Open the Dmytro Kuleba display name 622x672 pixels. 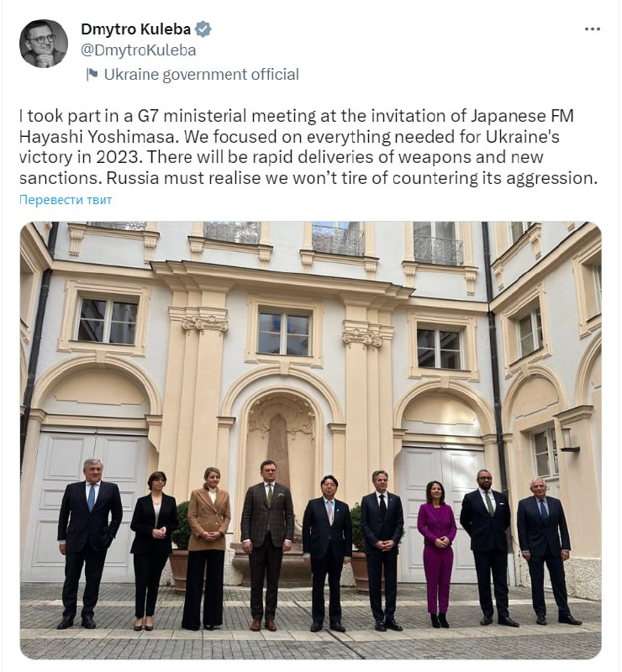(134, 29)
